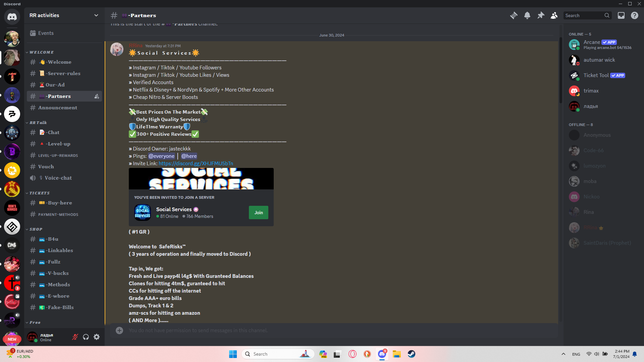Viewport: 644px width, 362px height.
Task: Open the Rook's Services server icon
Action: 12,208
